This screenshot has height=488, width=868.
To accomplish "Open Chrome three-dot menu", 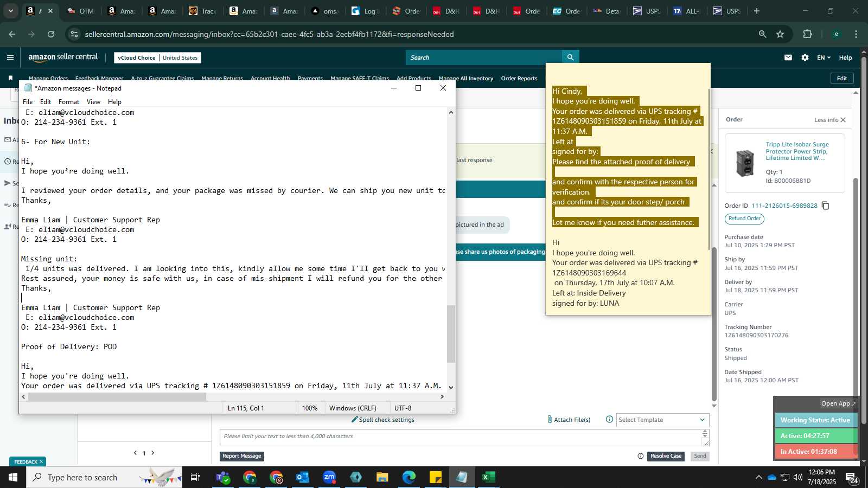I will point(856,34).
